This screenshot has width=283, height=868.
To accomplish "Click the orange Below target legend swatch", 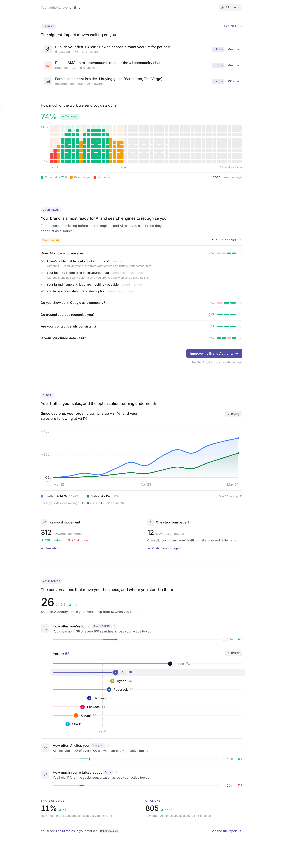I will coord(71,177).
